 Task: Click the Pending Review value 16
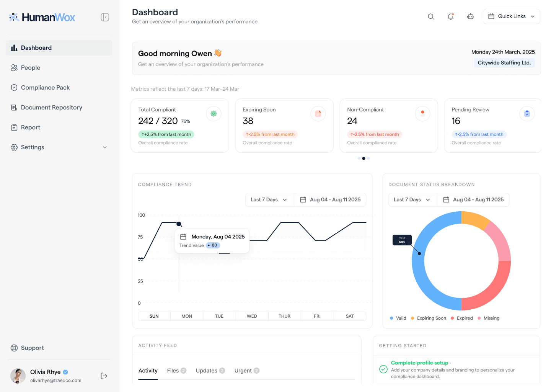tap(456, 121)
